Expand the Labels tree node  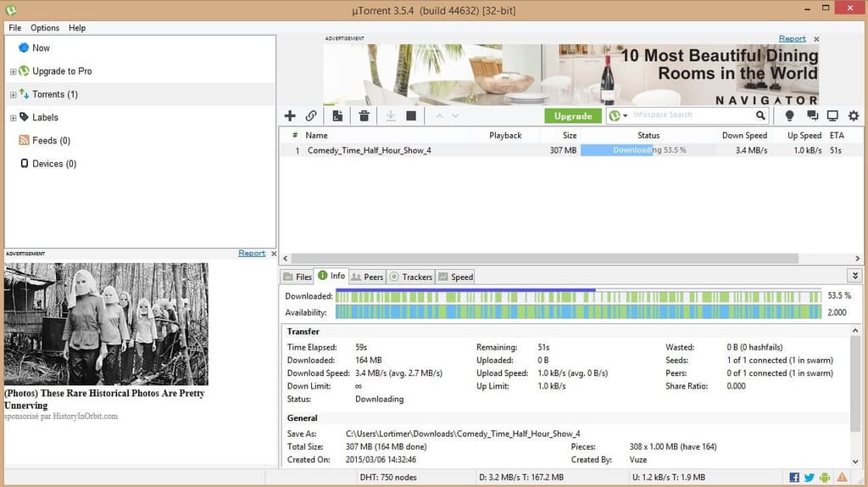[13, 118]
